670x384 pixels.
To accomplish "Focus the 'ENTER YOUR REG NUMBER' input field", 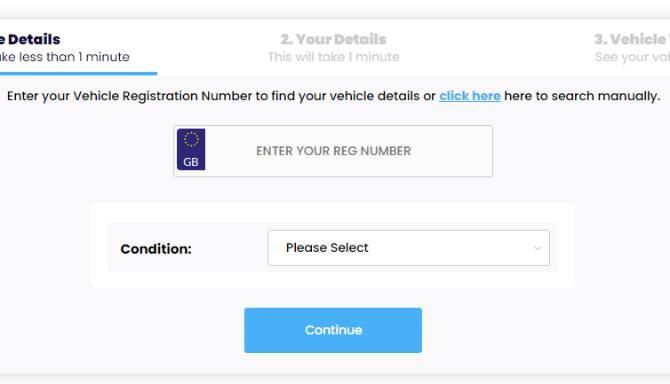I will 333,151.
